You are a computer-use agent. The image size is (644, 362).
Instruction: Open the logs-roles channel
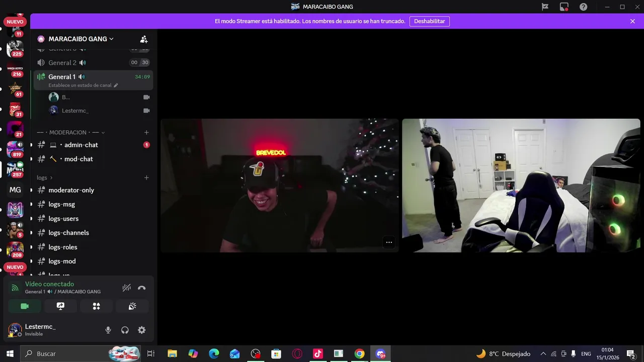pyautogui.click(x=94, y=247)
